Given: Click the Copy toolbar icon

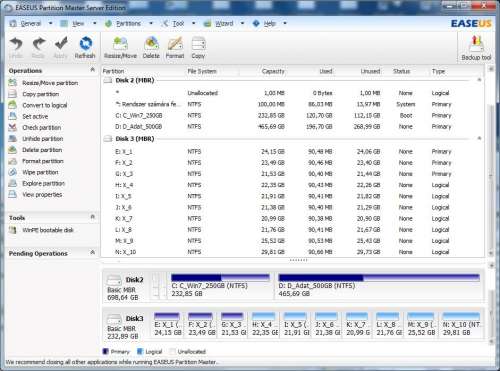Looking at the screenshot, I should (x=198, y=44).
